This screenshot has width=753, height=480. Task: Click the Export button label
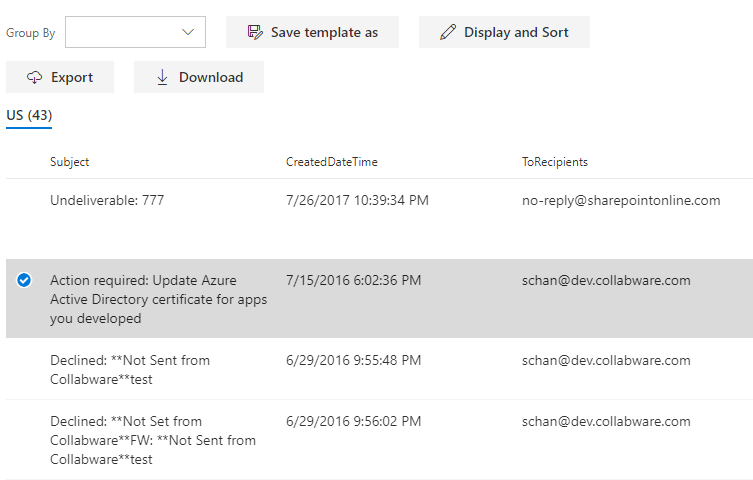[72, 77]
